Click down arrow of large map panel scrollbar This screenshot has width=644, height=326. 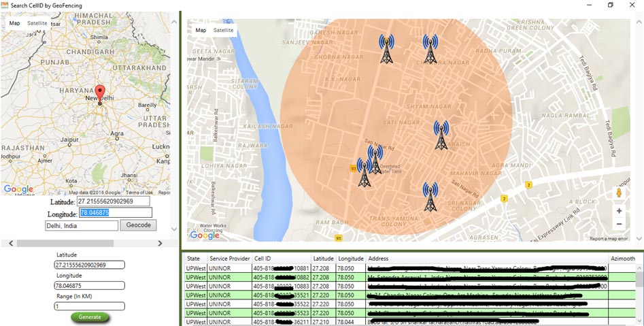point(639,238)
